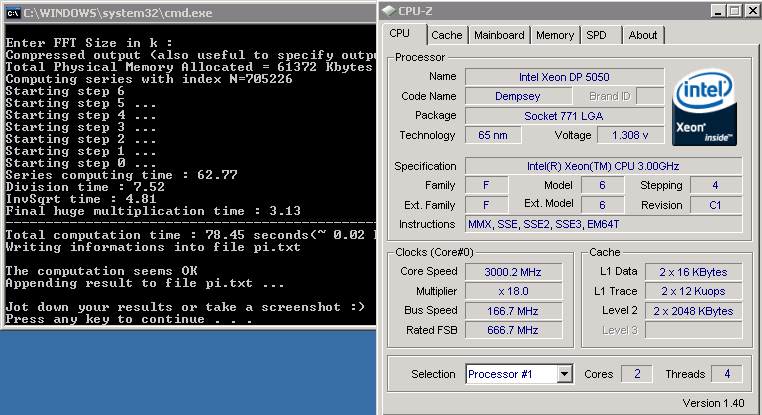Click the Enter FFT Size in k line
The width and height of the screenshot is (762, 415).
coord(89,43)
